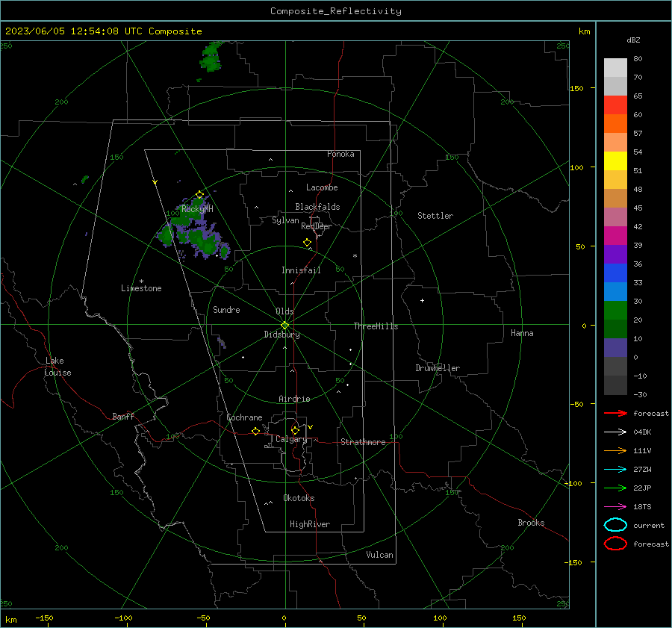
Task: Click the cyan 27ZW arrow icon
Action: click(x=615, y=470)
